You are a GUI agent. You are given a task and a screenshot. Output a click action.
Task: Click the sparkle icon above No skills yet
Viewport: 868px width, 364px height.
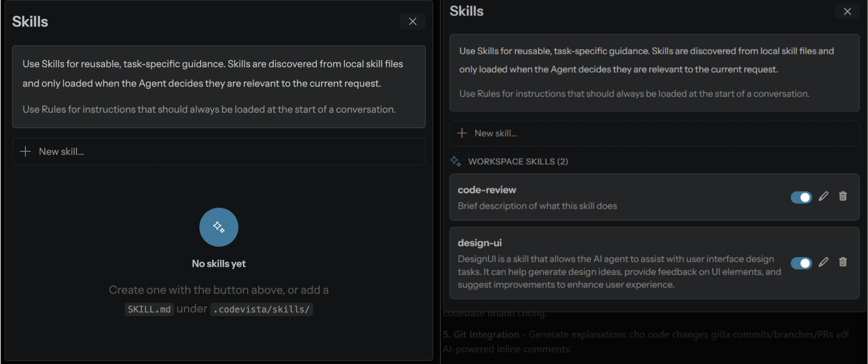[x=219, y=227]
